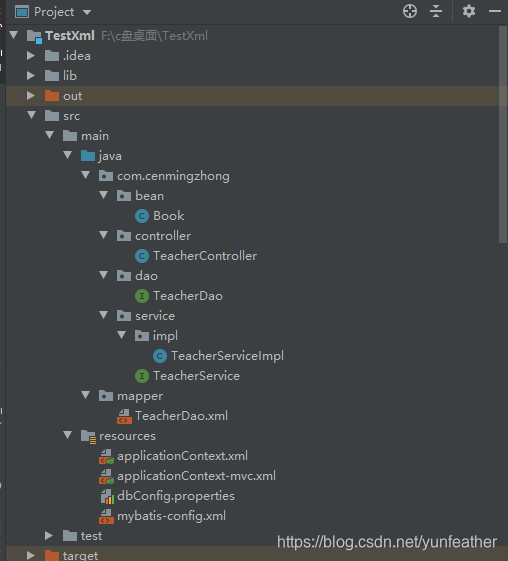Collapse the TestXml root project node
The image size is (508, 561).
(x=14, y=35)
